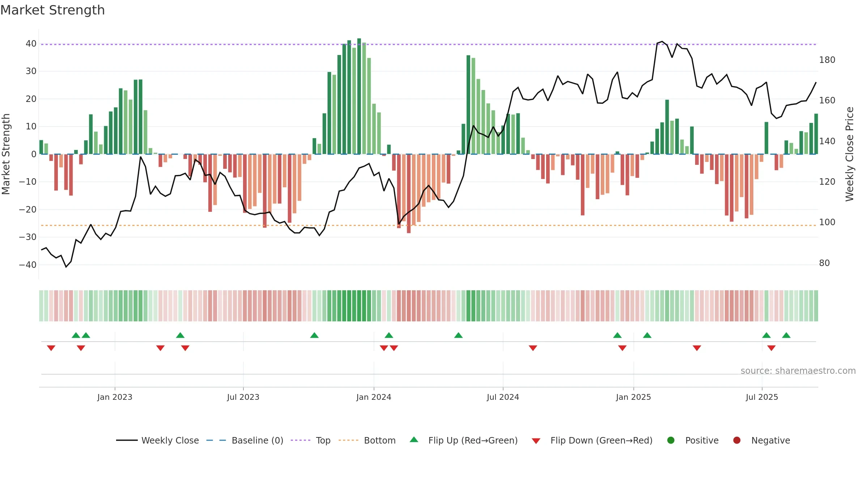Click the rightmost green flip-up triangle marker
868x488 pixels.
pyautogui.click(x=786, y=335)
